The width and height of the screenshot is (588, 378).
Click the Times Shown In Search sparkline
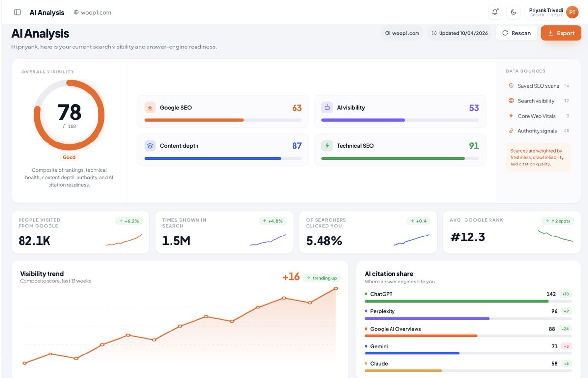(268, 239)
